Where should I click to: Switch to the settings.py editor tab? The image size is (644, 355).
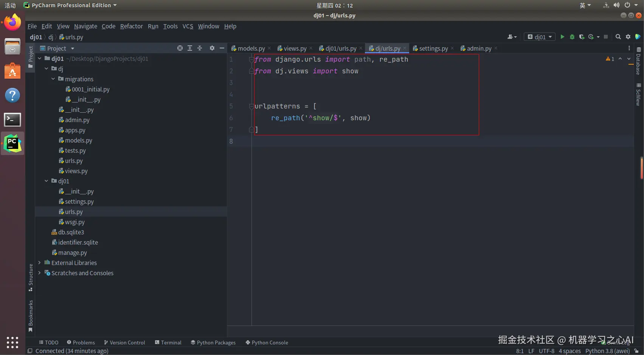433,48
